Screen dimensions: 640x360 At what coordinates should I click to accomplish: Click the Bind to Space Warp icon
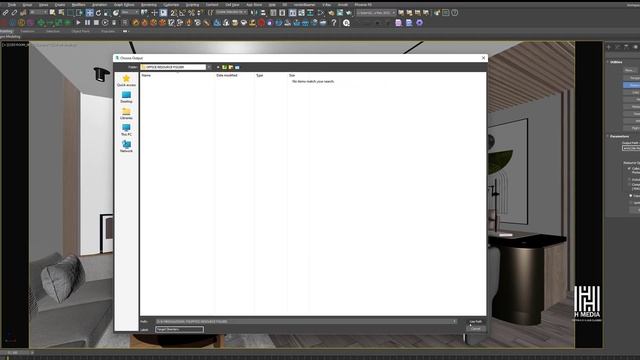(x=23, y=13)
